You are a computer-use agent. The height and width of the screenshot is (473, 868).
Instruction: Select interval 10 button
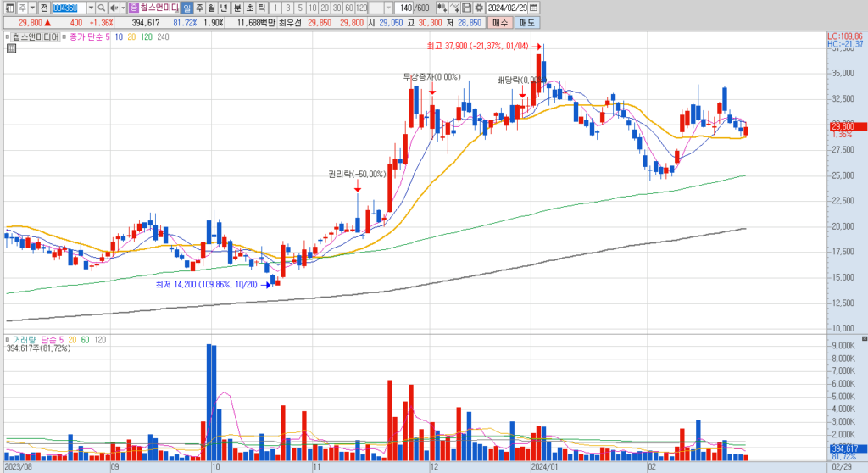[312, 8]
